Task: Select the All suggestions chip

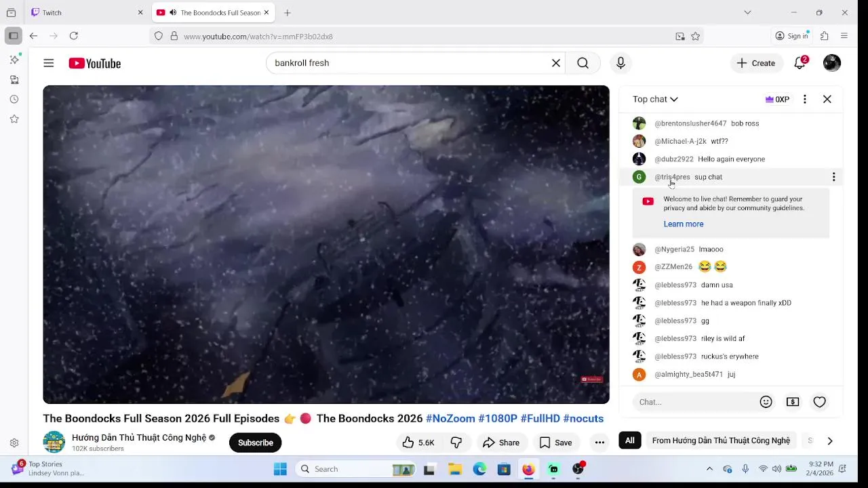Action: click(630, 441)
